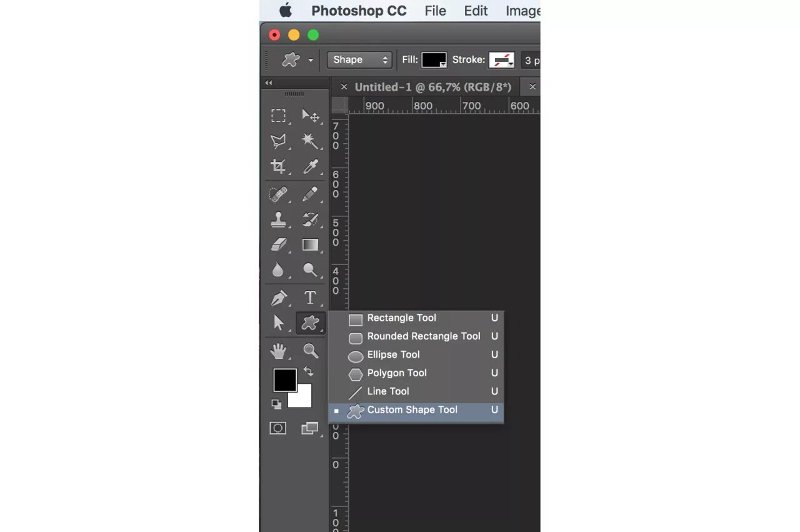Select the Eraser tool
This screenshot has height=532, width=800.
coord(278,244)
